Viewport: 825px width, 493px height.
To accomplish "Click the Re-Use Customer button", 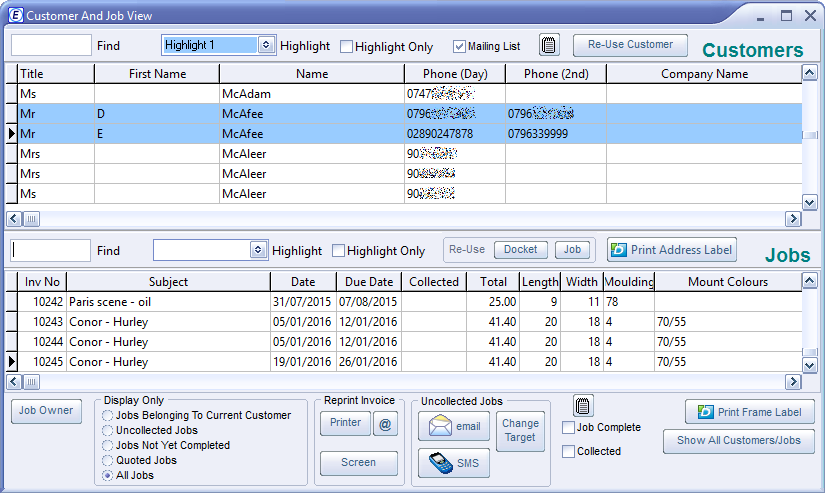I will click(x=630, y=45).
